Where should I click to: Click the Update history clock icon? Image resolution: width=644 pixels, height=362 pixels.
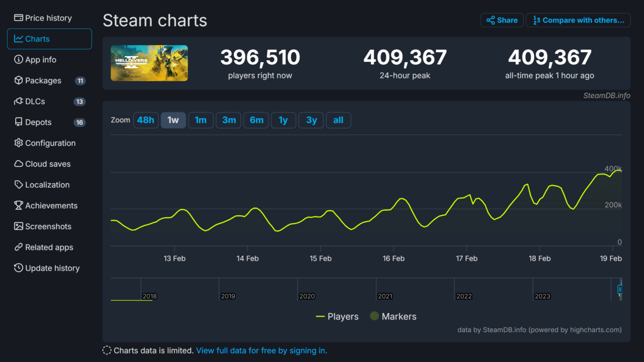tap(19, 268)
